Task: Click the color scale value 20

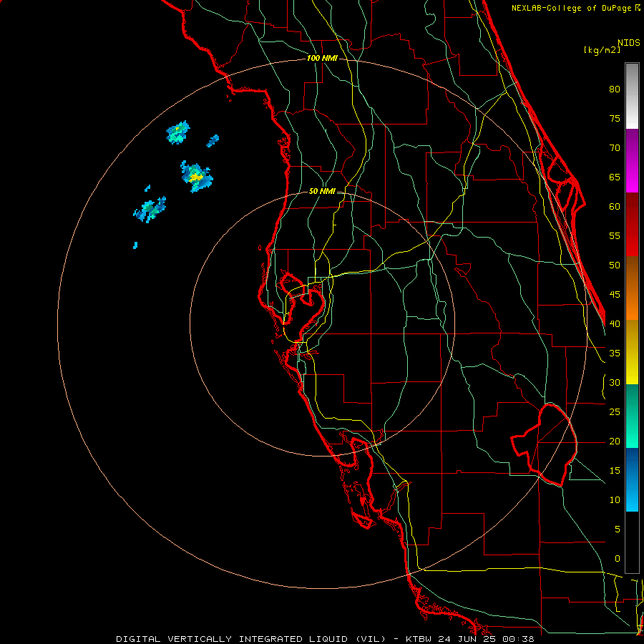Action: (615, 441)
